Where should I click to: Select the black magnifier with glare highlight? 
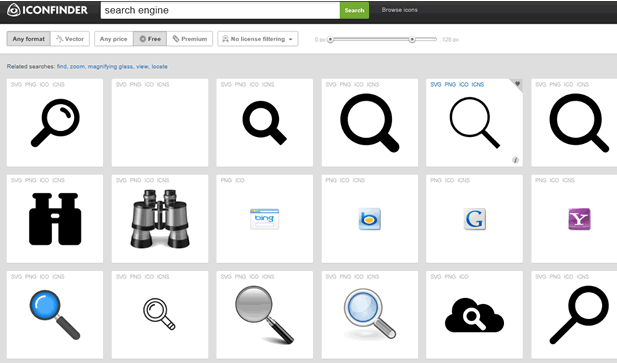55,123
